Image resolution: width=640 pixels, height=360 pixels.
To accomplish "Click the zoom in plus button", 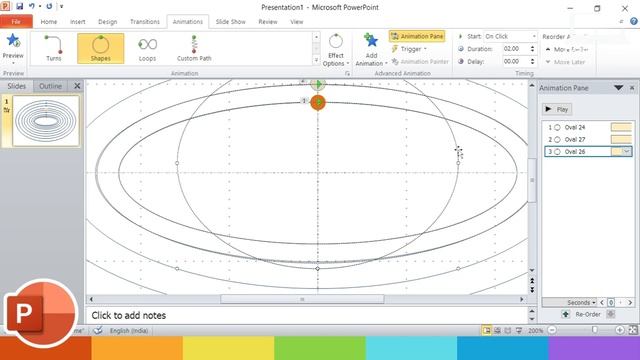I will tap(620, 330).
